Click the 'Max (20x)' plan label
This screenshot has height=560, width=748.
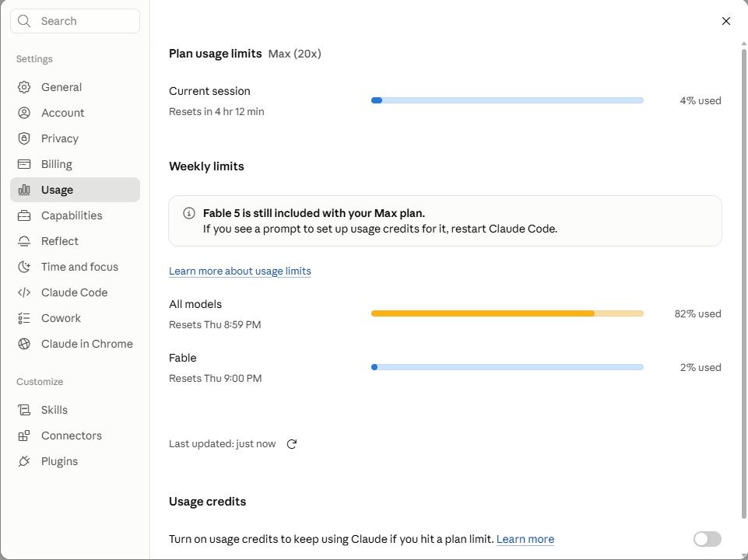pyautogui.click(x=294, y=54)
